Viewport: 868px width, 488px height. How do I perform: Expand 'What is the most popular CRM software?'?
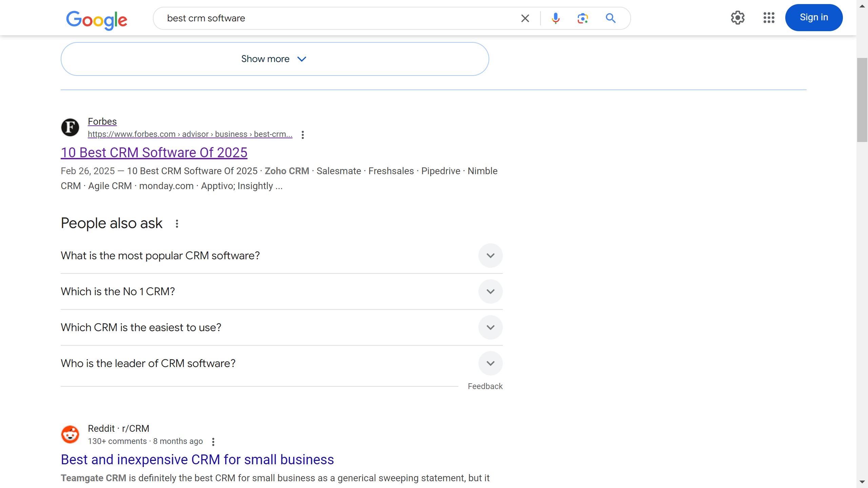coord(281,256)
